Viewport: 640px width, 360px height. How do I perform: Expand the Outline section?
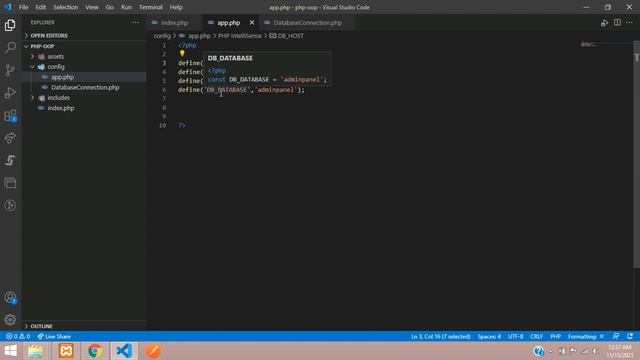41,326
